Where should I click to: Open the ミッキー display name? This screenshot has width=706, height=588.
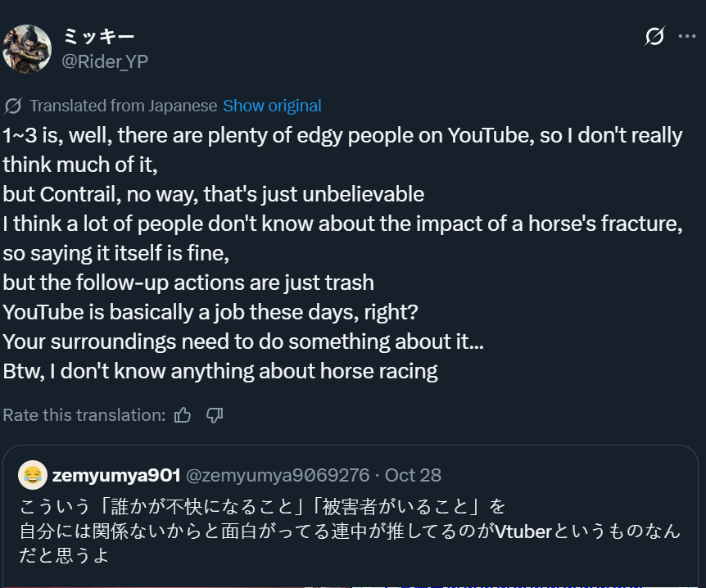(98, 37)
